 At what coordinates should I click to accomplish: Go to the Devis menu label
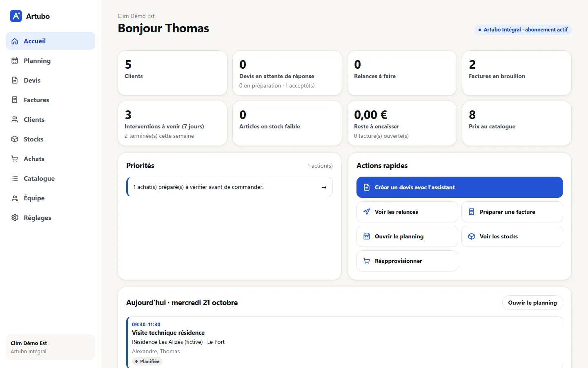[x=32, y=81]
